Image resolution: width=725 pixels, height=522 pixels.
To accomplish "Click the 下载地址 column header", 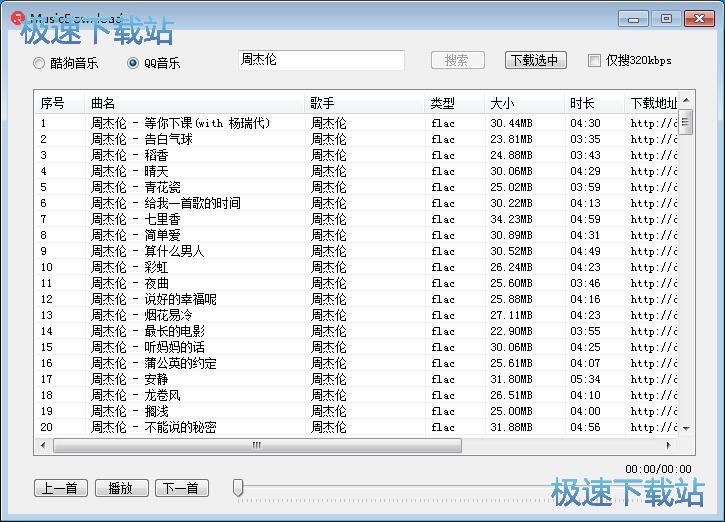I will tap(651, 103).
